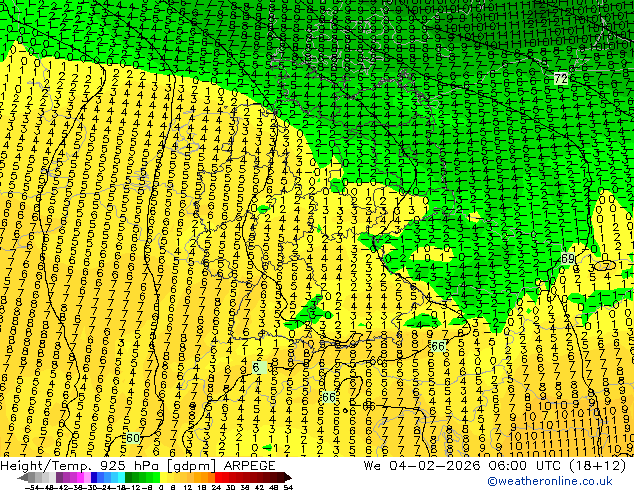634x490 pixels.
Task: Click the "69" height contour label
Action: (x=568, y=258)
